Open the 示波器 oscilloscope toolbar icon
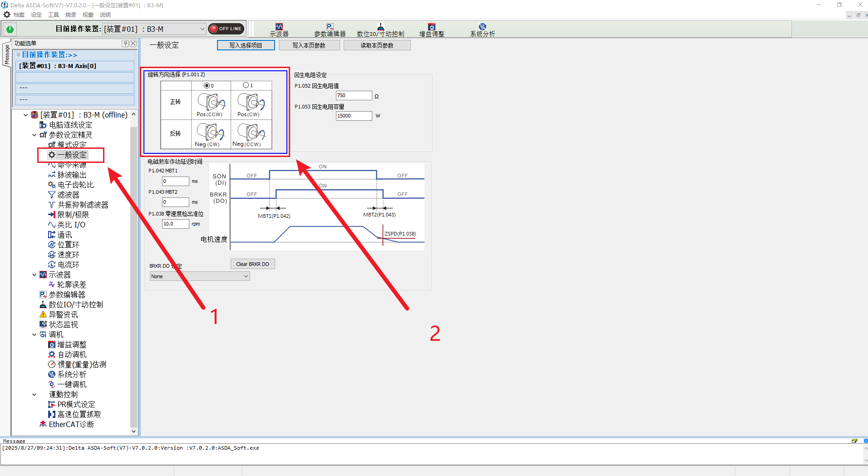The image size is (868, 476). tap(279, 30)
